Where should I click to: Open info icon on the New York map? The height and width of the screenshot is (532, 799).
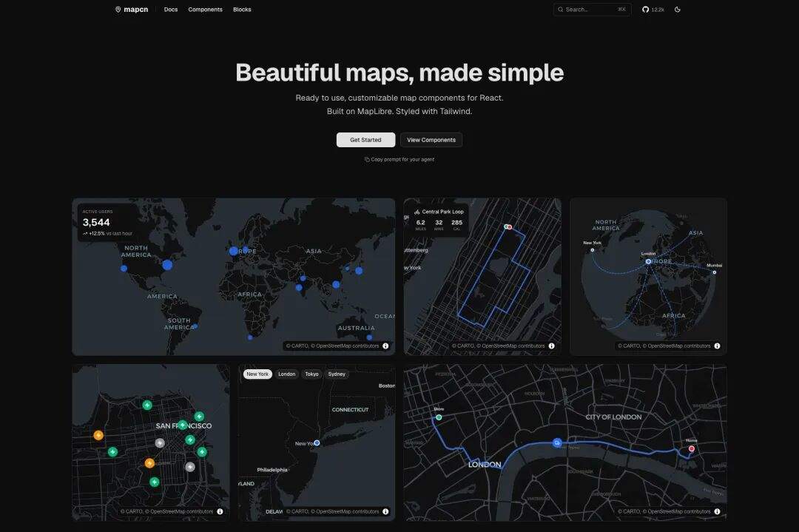point(385,511)
